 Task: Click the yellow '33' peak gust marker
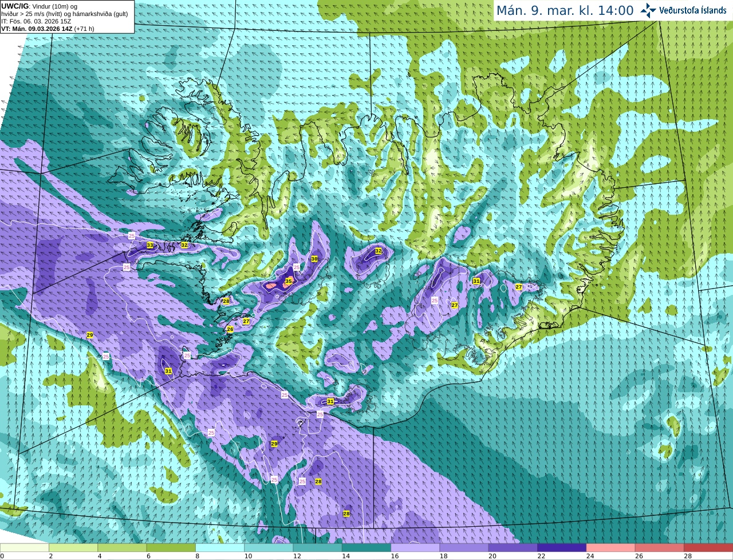pyautogui.click(x=150, y=245)
